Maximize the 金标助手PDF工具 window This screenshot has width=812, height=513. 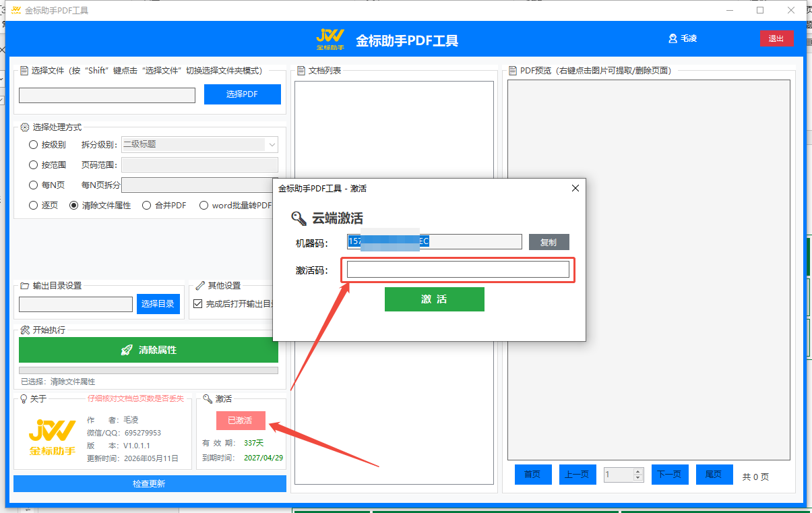coord(760,10)
